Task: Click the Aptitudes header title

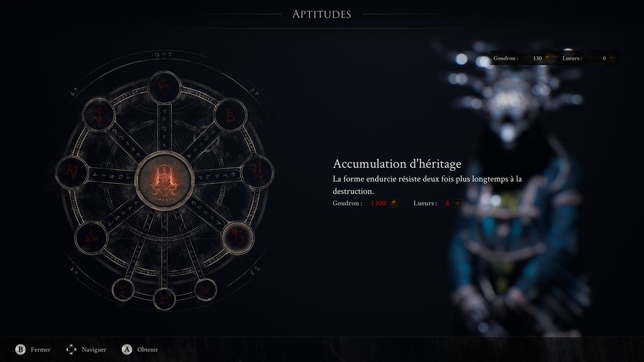Action: click(321, 14)
